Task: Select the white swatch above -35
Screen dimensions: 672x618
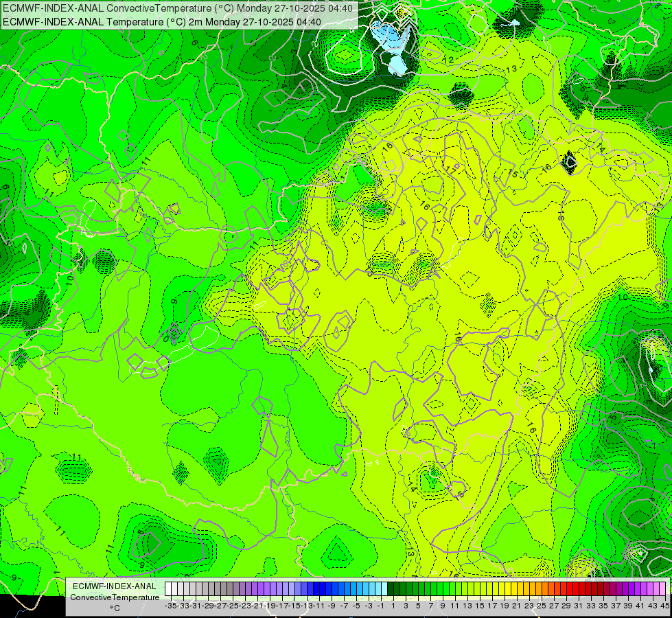Action: [x=168, y=589]
